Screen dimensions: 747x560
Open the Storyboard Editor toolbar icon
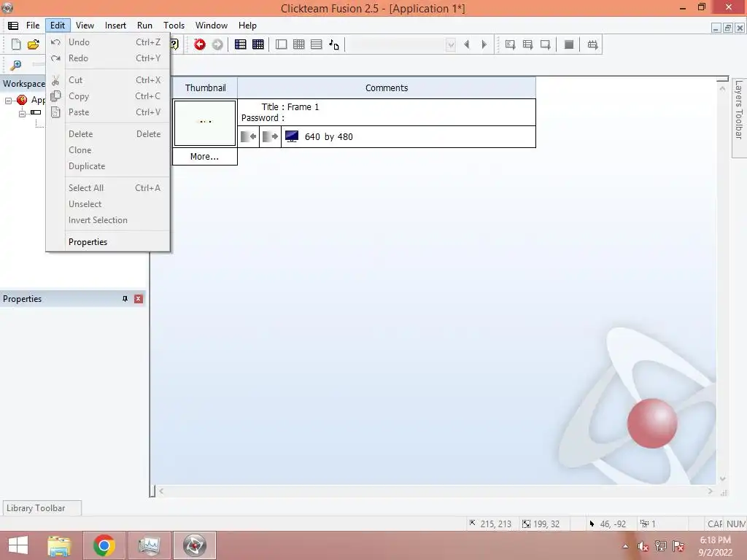coord(241,44)
